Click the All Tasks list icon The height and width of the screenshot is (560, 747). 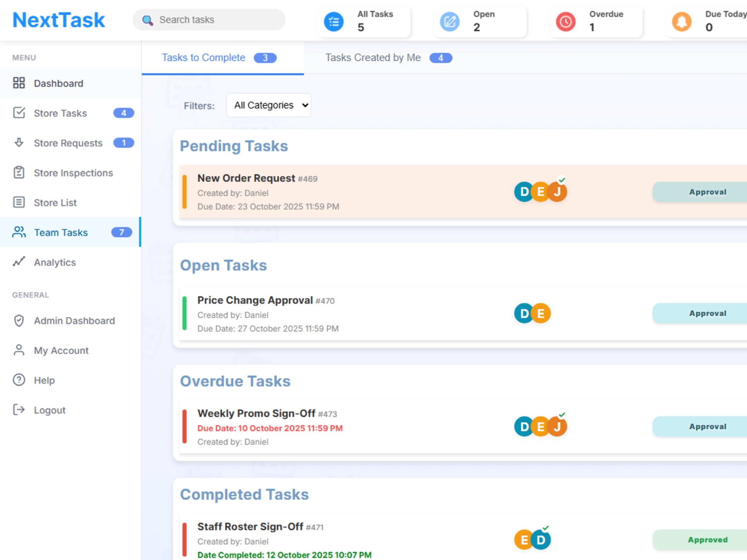[x=334, y=22]
